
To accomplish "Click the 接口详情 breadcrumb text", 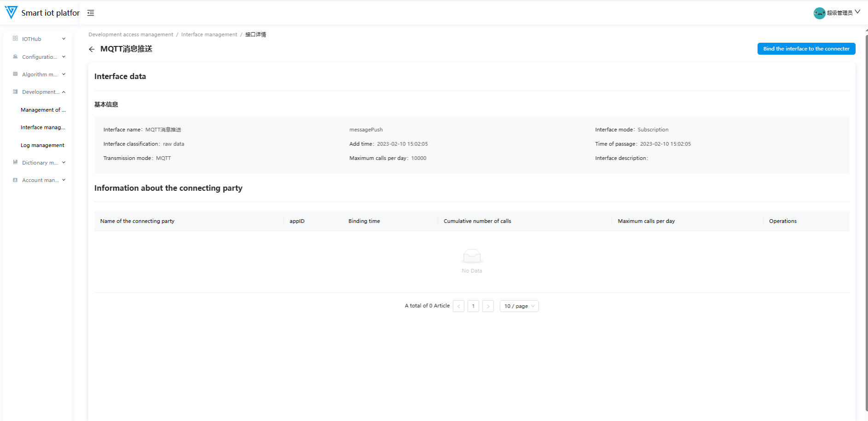I will click(256, 34).
